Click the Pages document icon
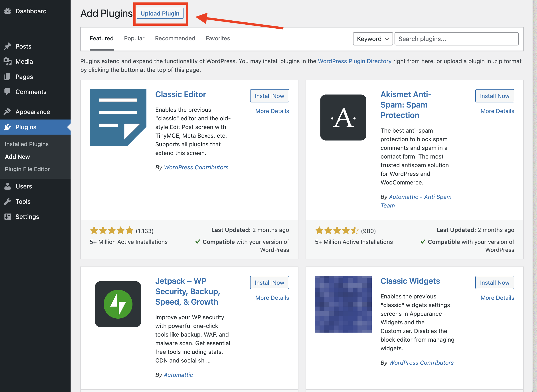 pos(8,77)
